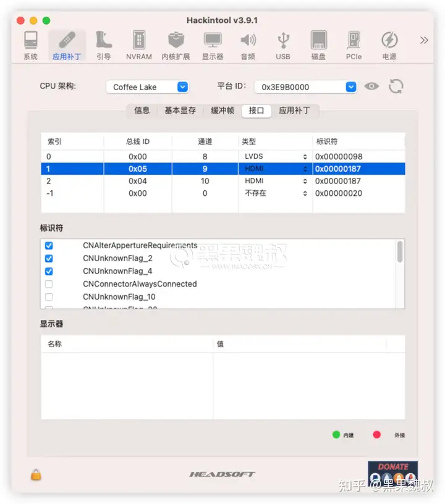Click the 索引 column header
The image size is (445, 504).
pos(72,141)
